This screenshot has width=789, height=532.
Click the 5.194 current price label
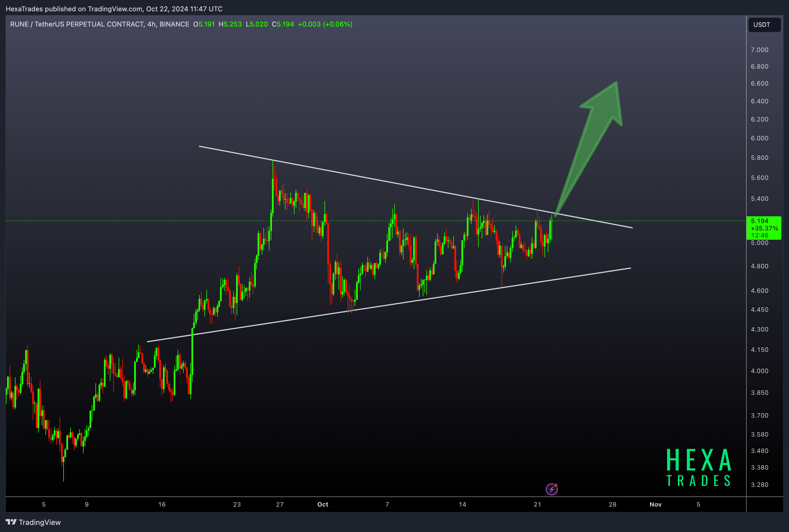tap(764, 228)
